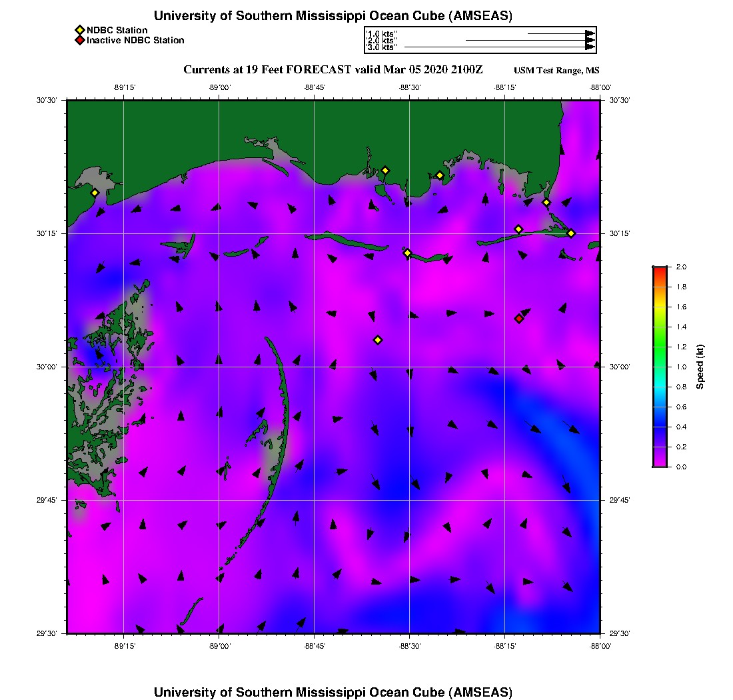This screenshot has height=700, width=733.
Task: Click the yellow NDBC Station legend diamond
Action: [79, 30]
